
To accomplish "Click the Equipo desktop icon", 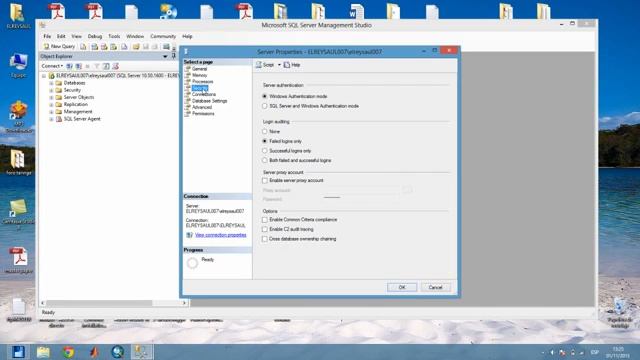I will 18,65.
